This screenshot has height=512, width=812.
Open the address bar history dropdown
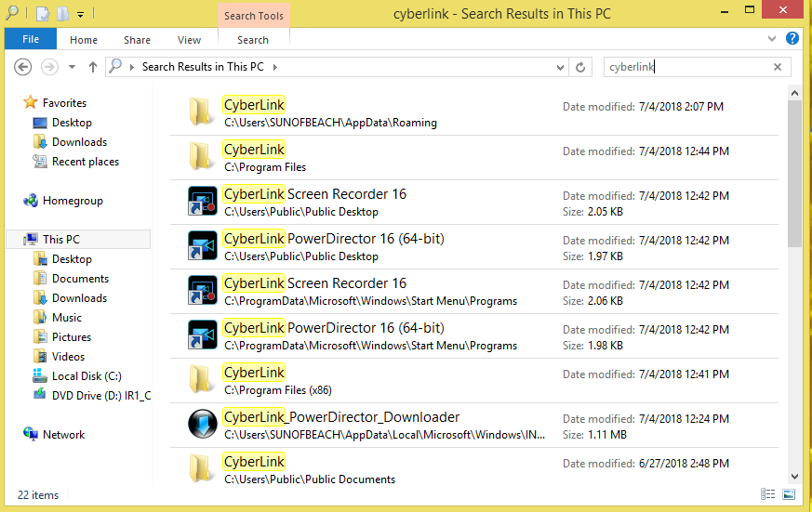[x=560, y=67]
